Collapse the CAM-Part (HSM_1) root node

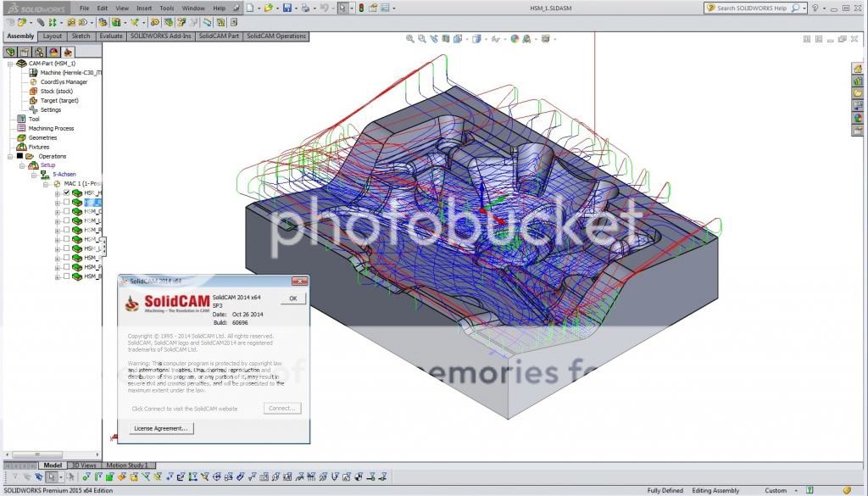coord(10,64)
